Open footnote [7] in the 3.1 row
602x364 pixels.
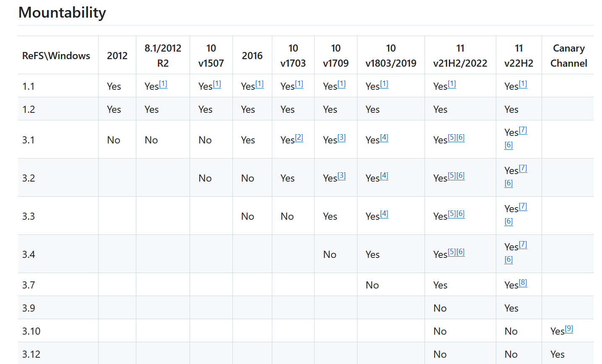(523, 130)
